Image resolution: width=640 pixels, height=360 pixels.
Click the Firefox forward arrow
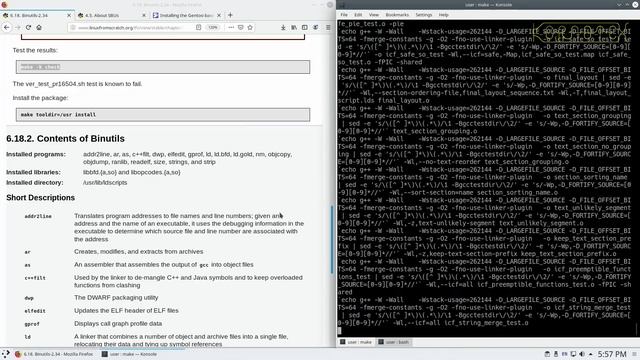tap(18, 27)
